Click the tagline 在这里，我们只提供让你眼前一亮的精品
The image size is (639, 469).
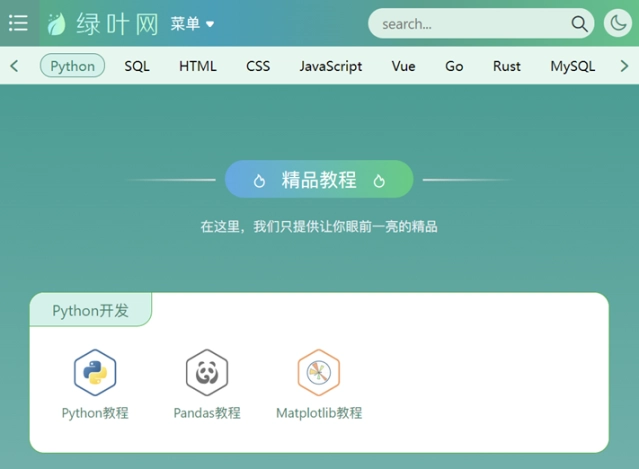[x=319, y=227]
